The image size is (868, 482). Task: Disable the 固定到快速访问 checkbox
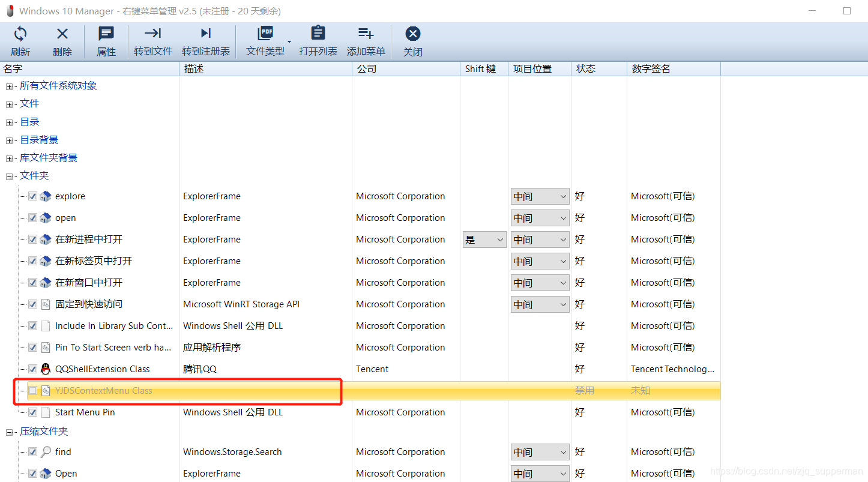[32, 304]
